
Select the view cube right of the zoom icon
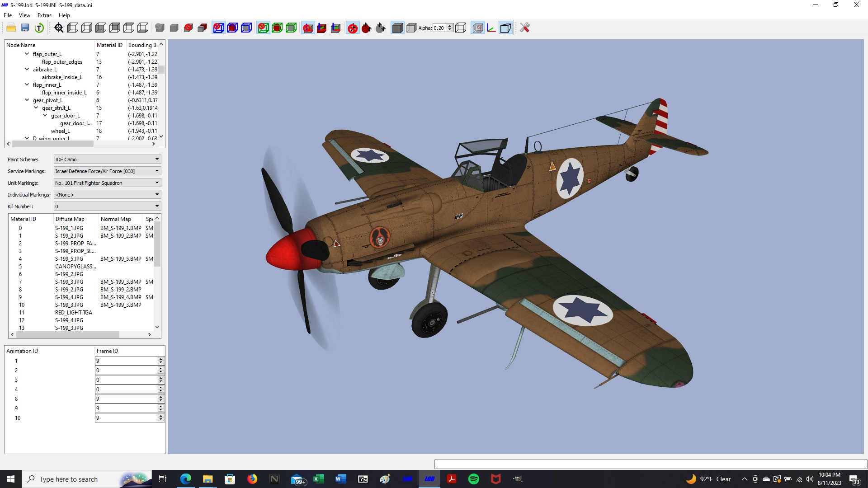73,28
